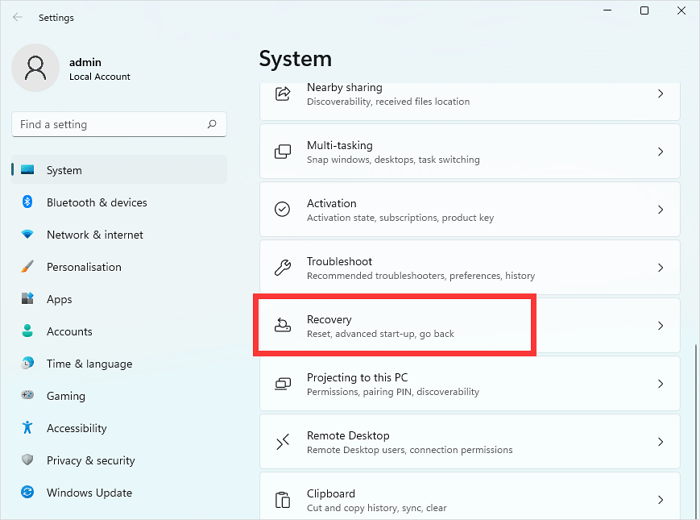
Task: Click the search magnifier in Find a setting
Action: [212, 125]
